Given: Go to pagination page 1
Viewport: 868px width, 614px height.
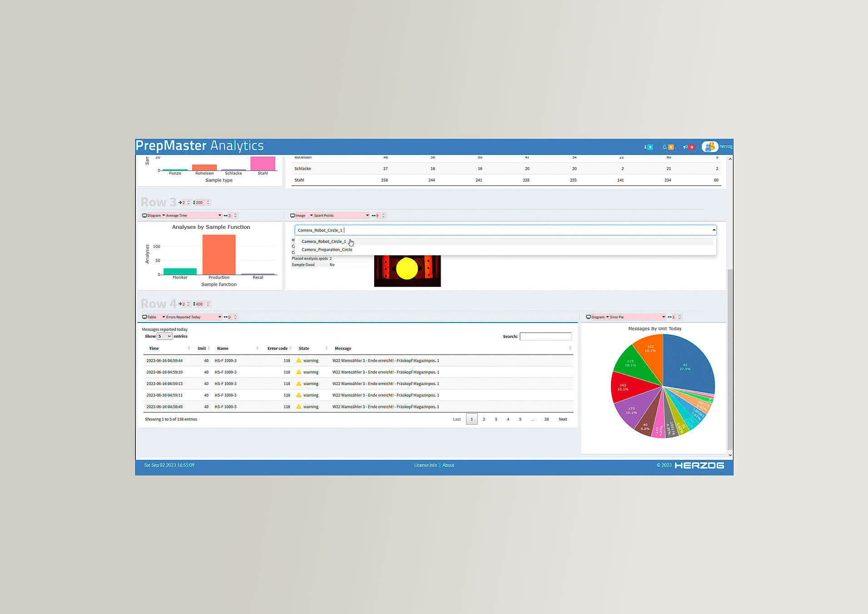Looking at the screenshot, I should click(472, 419).
